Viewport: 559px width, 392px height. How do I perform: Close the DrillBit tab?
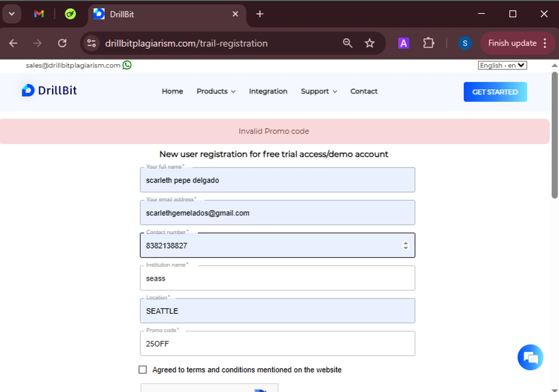point(235,14)
